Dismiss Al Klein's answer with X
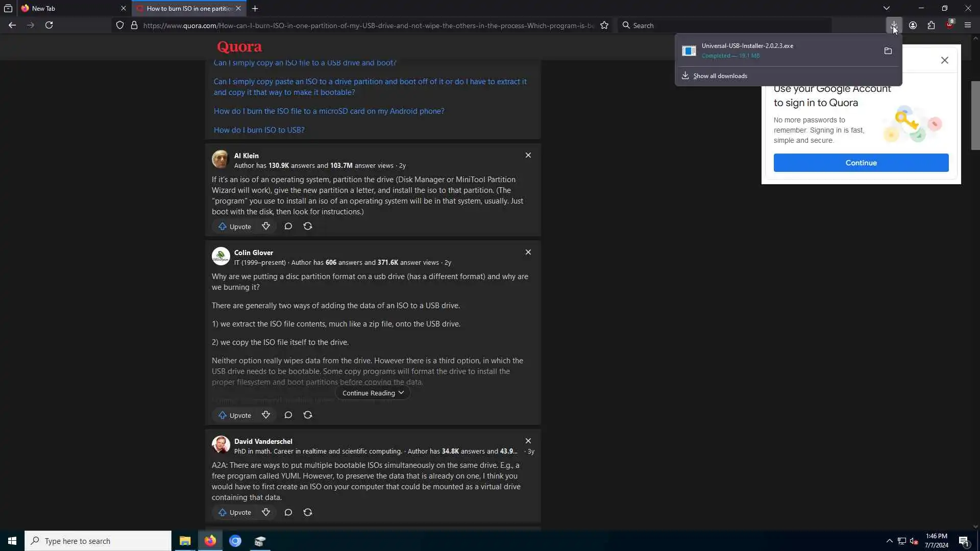The width and height of the screenshot is (980, 551). (x=528, y=155)
